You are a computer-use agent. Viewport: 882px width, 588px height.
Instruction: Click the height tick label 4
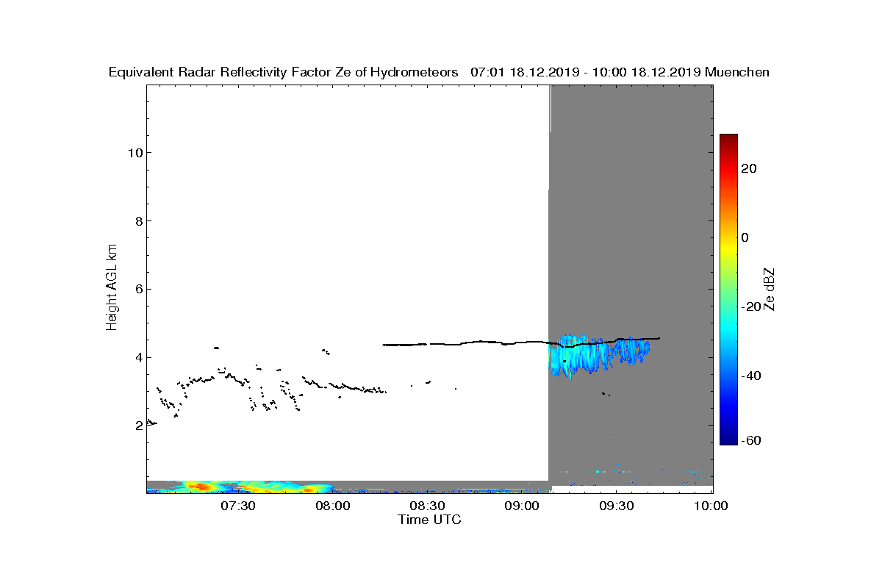pos(137,358)
